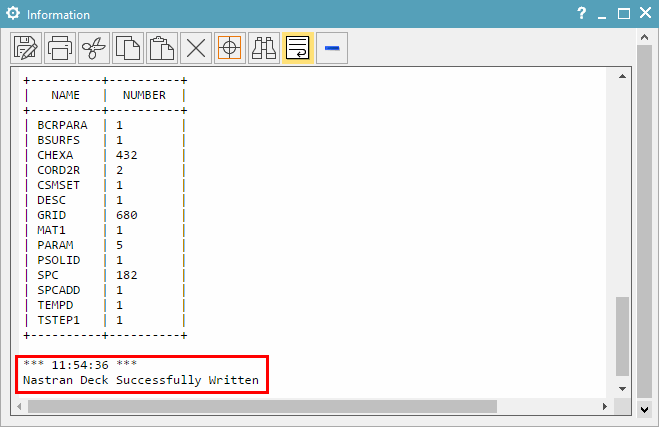Click the CHEXA count 432

(127, 156)
